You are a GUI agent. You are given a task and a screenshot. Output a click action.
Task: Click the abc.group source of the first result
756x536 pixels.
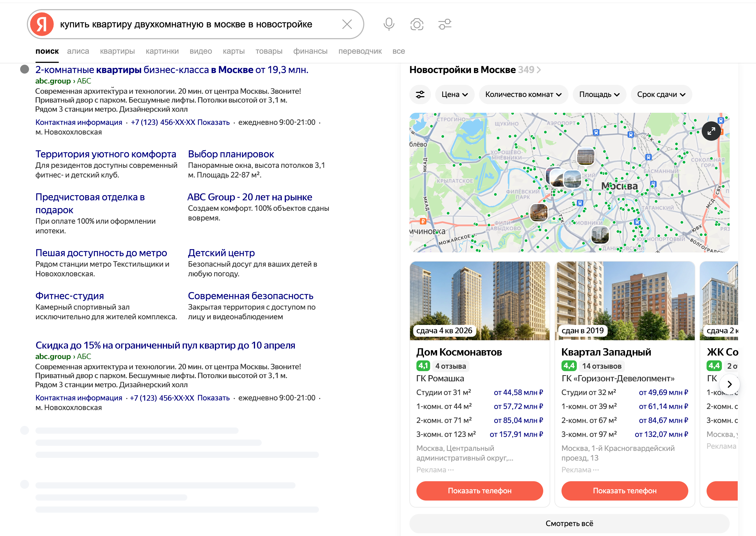pos(53,81)
